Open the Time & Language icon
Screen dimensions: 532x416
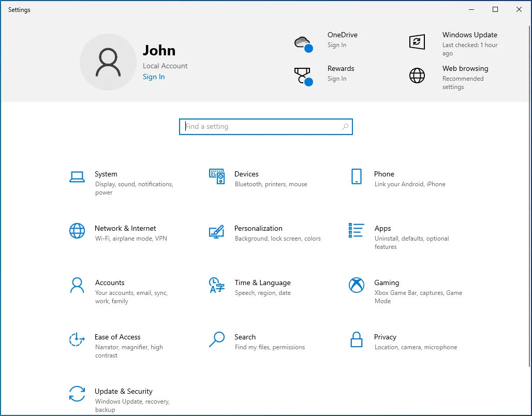tap(217, 285)
